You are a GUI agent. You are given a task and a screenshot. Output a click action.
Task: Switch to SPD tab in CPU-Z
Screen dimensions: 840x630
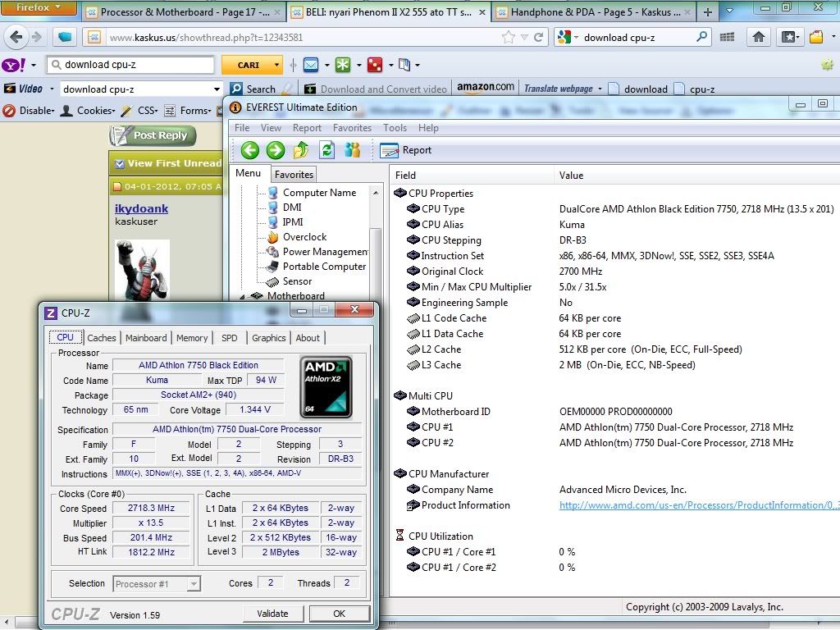[230, 338]
